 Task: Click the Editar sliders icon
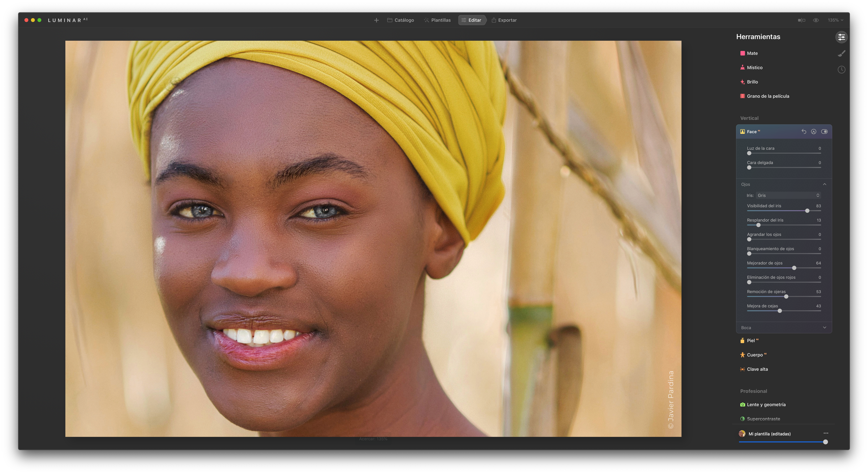(x=464, y=20)
